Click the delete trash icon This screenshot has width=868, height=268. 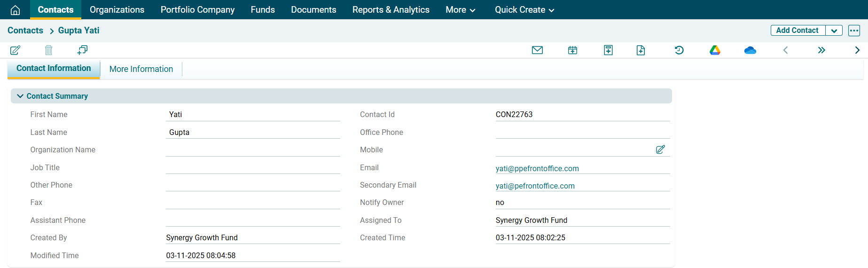[x=48, y=50]
